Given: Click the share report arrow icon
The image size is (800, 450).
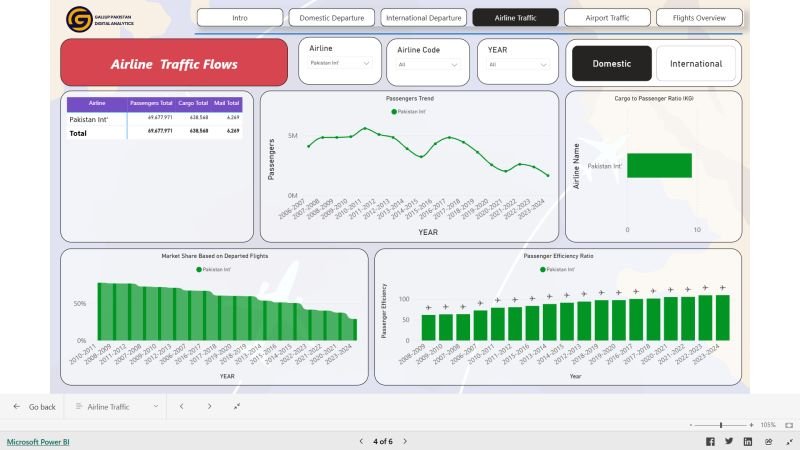Looking at the screenshot, I should tap(766, 441).
